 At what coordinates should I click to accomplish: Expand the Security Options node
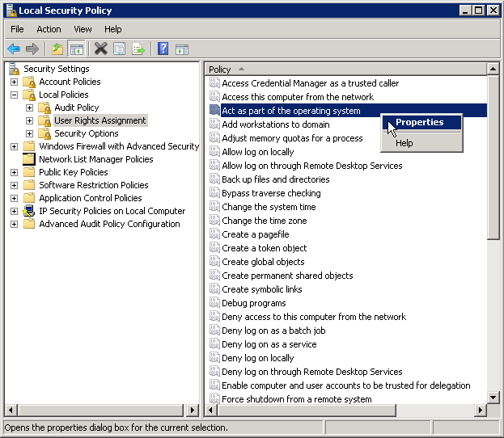(x=30, y=133)
